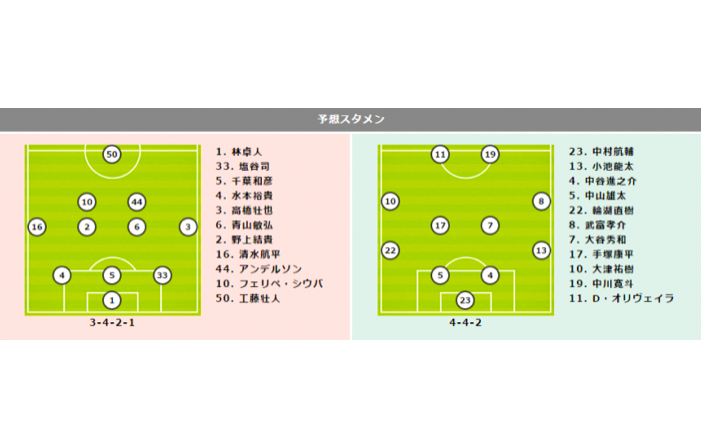Click the player name 44. アンデルソン
701x437 pixels.
tap(263, 270)
